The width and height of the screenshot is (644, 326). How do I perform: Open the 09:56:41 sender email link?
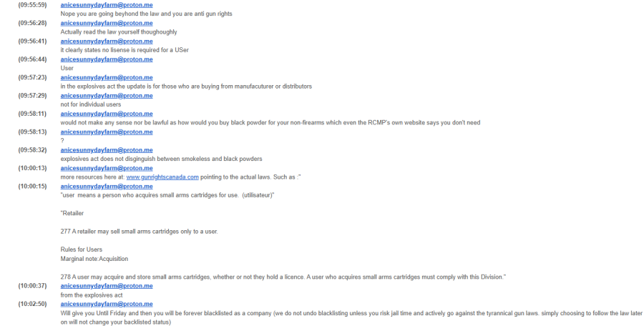[107, 41]
